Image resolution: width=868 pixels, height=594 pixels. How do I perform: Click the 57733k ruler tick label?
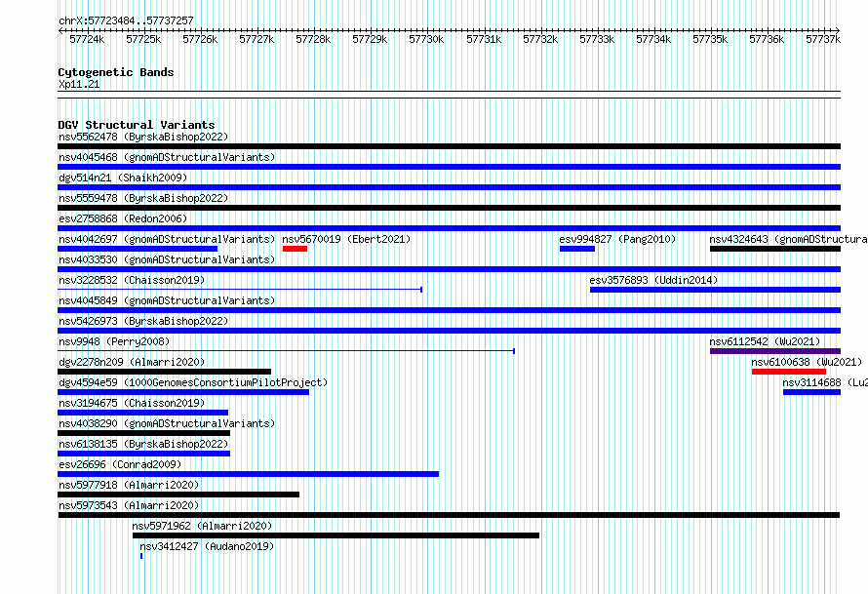pos(597,39)
